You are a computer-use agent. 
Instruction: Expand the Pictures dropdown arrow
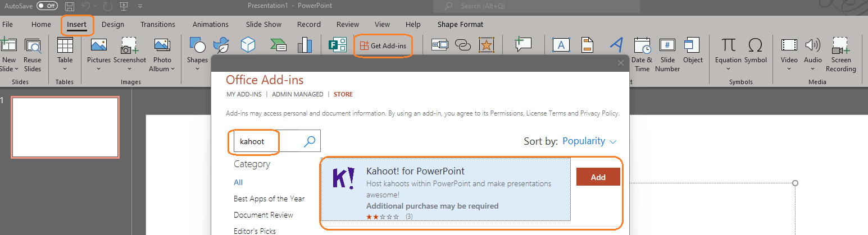point(99,69)
